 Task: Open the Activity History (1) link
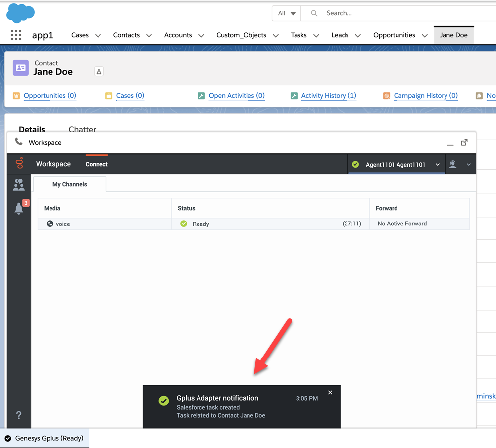pos(329,96)
